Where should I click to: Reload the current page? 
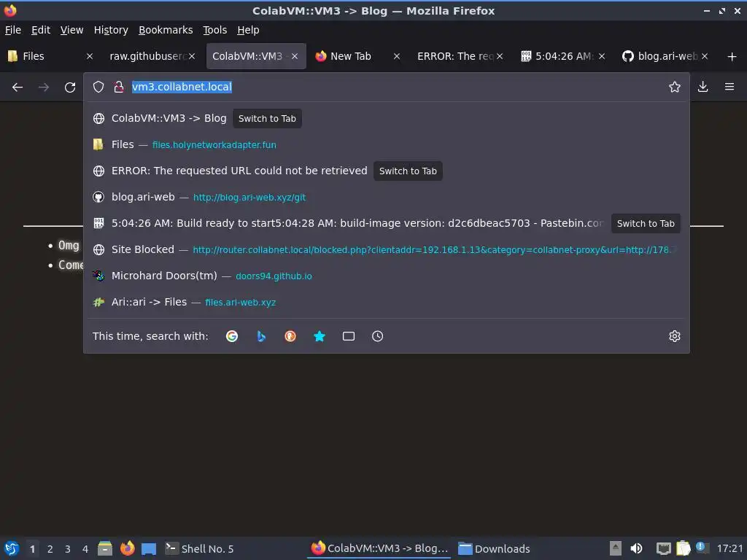click(70, 87)
